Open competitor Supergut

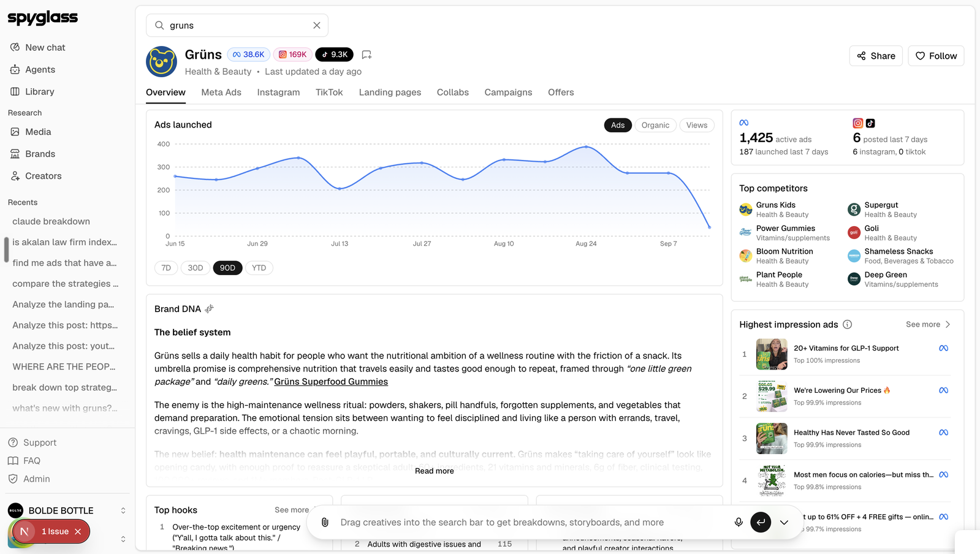(x=883, y=210)
